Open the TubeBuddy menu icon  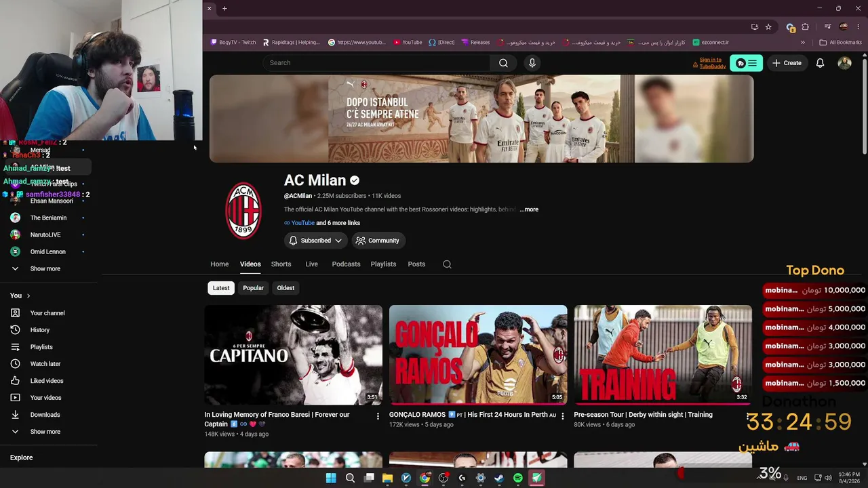[x=746, y=63]
